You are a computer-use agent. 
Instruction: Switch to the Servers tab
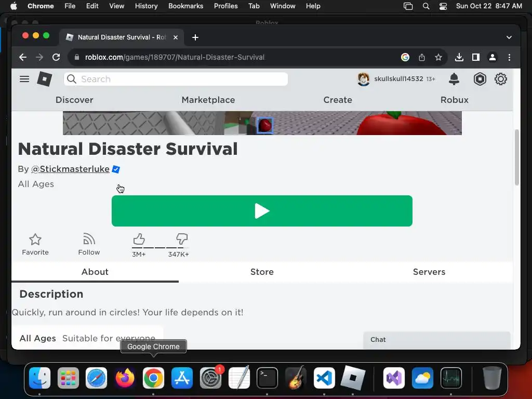(x=429, y=272)
